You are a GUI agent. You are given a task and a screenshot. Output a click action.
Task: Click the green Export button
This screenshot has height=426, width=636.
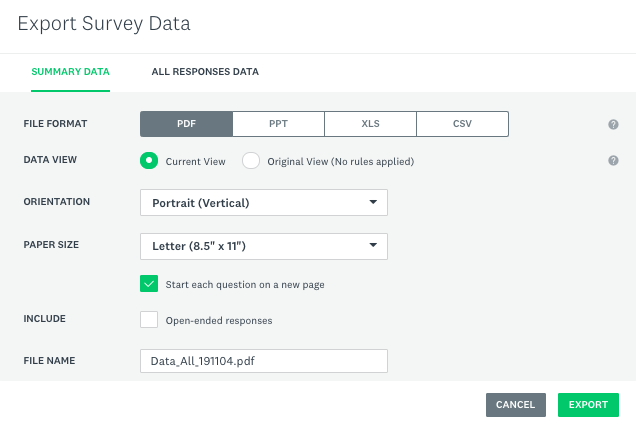coord(588,405)
